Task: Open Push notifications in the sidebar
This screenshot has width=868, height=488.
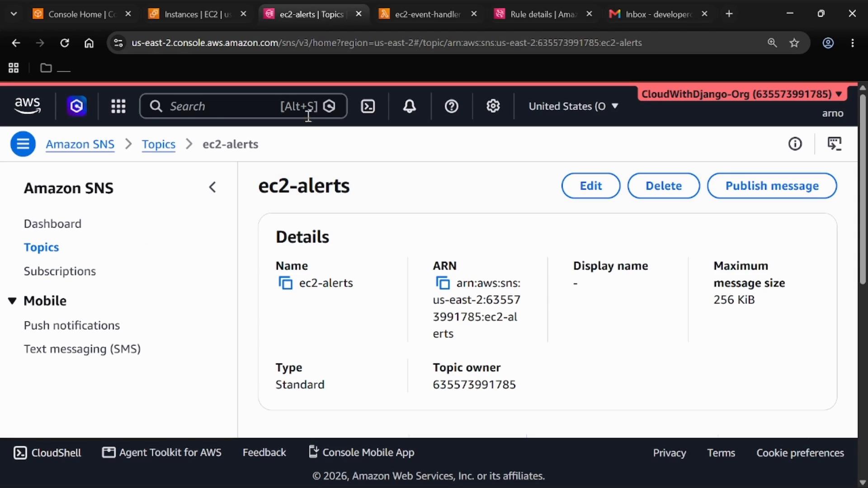Action: [x=72, y=325]
